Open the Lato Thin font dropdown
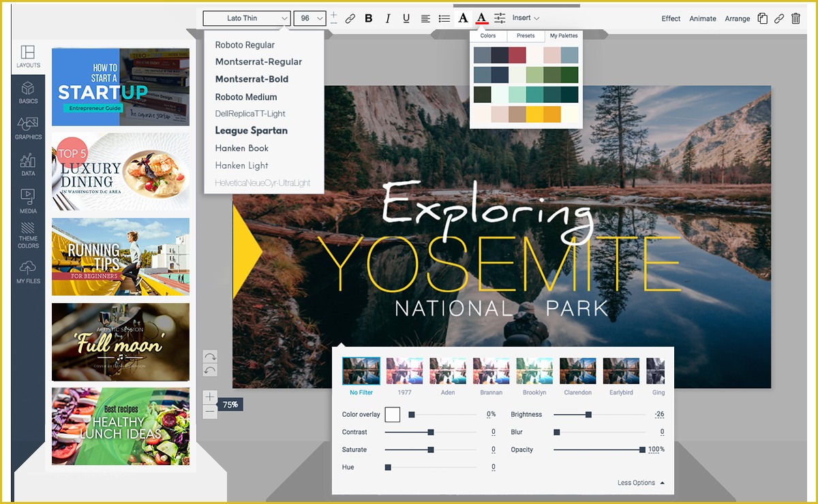 tap(247, 18)
